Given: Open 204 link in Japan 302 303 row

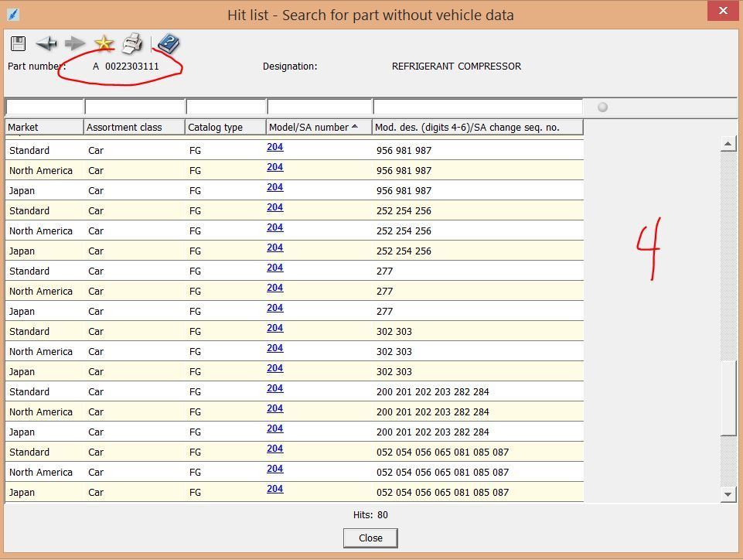Looking at the screenshot, I should tap(274, 368).
